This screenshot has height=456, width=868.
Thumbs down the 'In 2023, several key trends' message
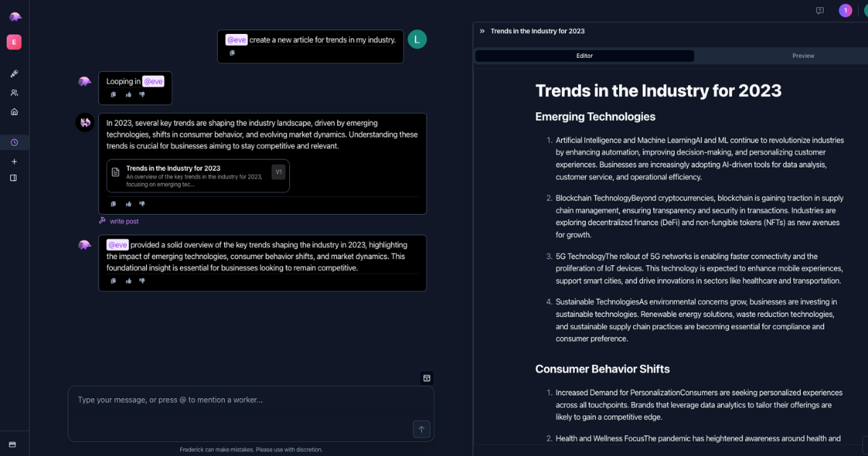point(142,204)
